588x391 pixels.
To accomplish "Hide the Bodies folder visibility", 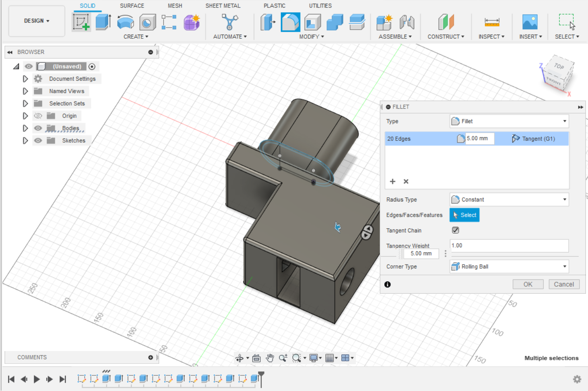I will (38, 128).
